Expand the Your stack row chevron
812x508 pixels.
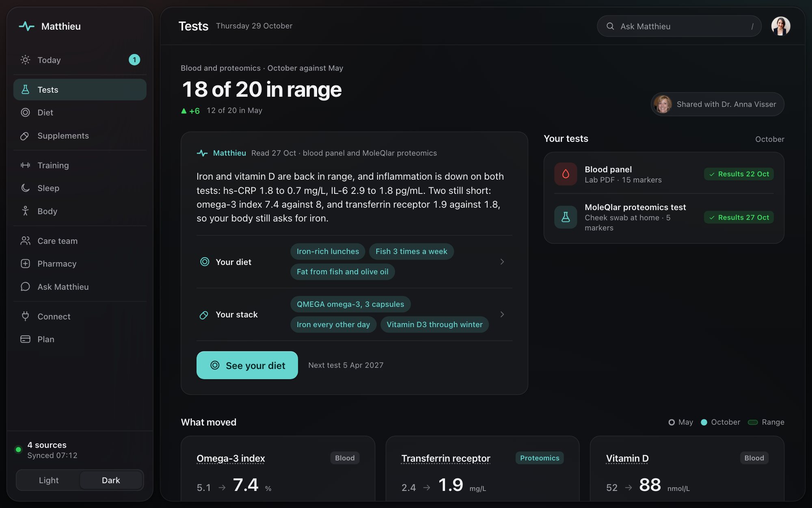(502, 315)
